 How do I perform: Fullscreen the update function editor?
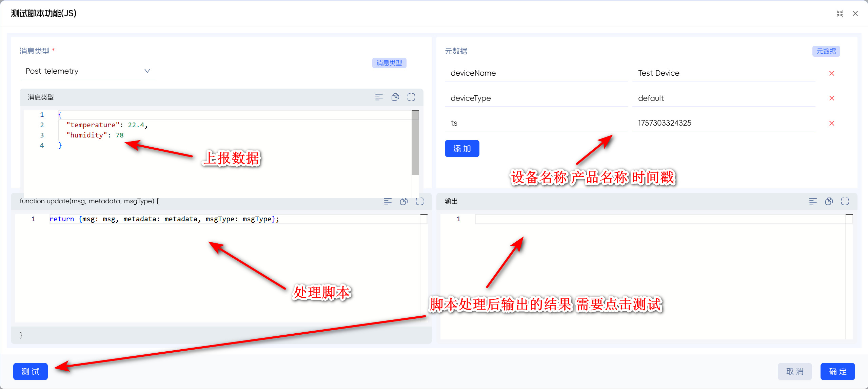(419, 202)
